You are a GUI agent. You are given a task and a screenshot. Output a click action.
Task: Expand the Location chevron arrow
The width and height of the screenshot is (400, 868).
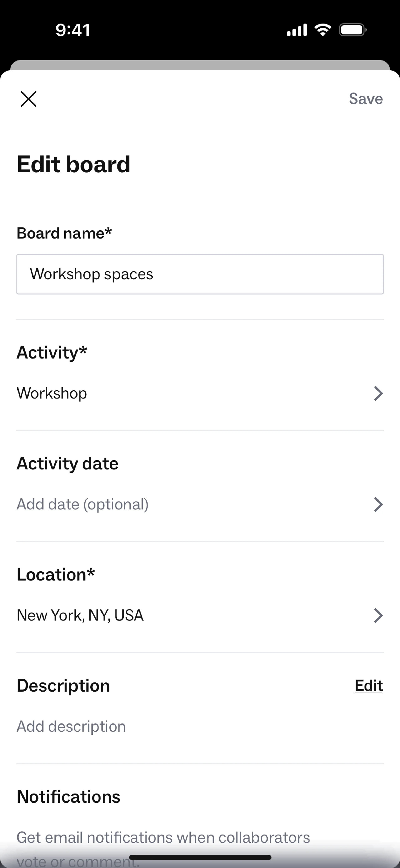(378, 615)
